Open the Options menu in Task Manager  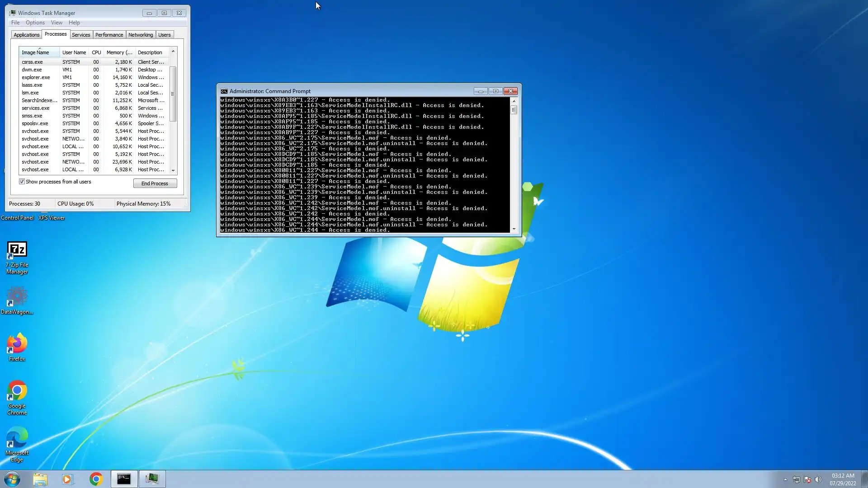tap(35, 23)
